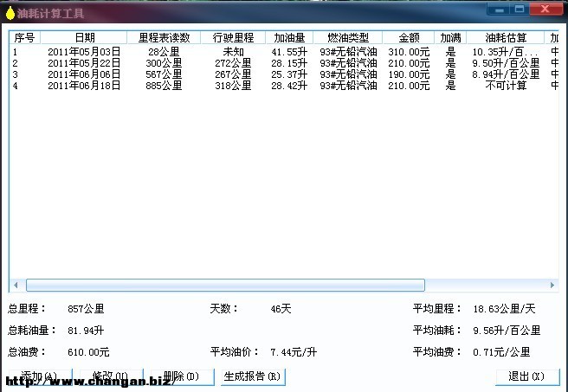
Task: Click the horizontal scrollbar's left arrow
Action: click(x=15, y=286)
